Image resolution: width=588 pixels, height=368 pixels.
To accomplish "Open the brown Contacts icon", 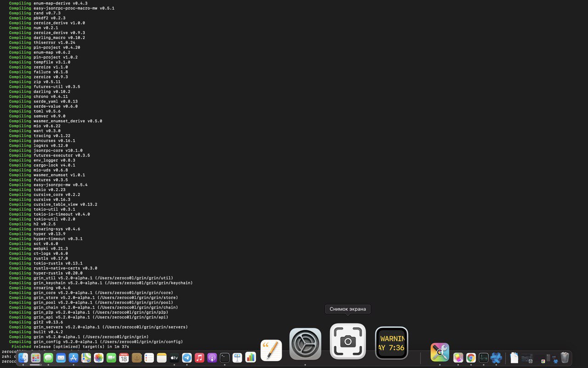I will [x=136, y=357].
